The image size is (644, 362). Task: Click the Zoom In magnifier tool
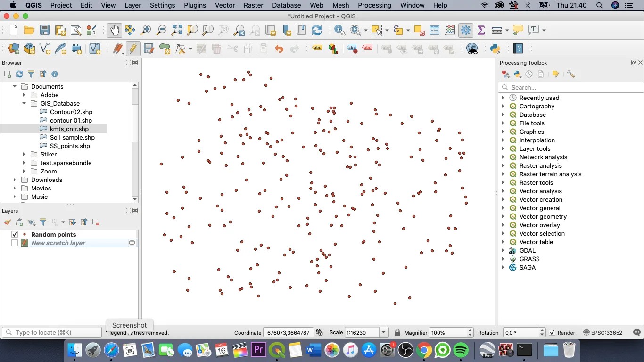(146, 30)
